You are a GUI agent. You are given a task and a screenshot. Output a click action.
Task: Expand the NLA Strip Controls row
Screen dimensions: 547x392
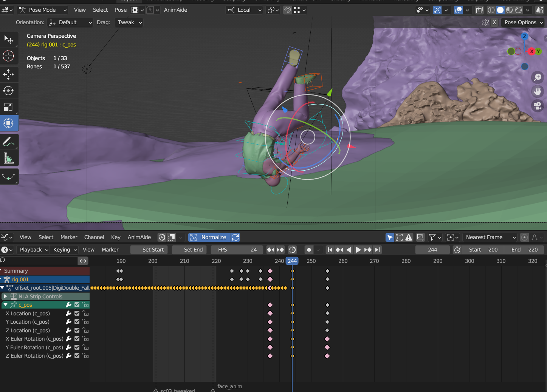point(5,296)
